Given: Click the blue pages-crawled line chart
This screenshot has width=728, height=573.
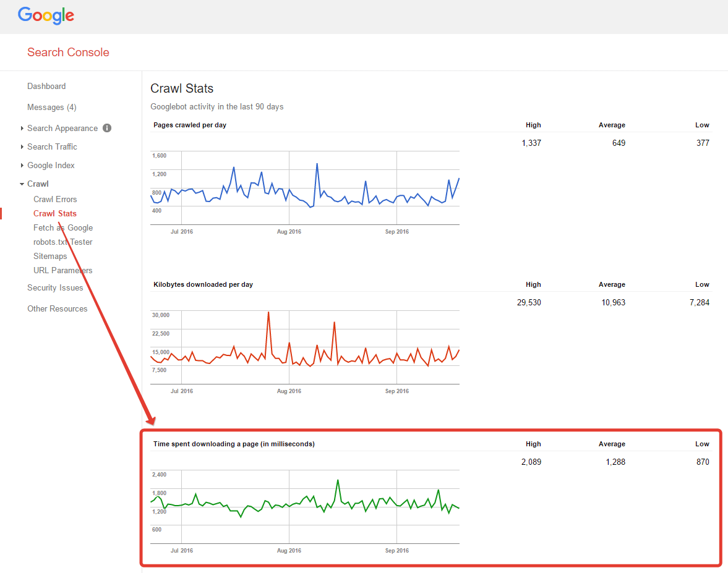Looking at the screenshot, I should (x=305, y=188).
